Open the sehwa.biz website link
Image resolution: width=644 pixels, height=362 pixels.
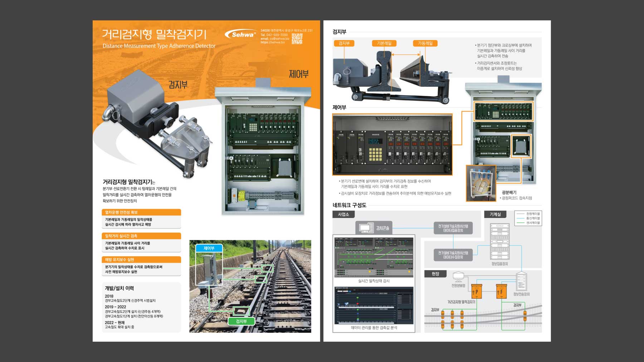273,43
